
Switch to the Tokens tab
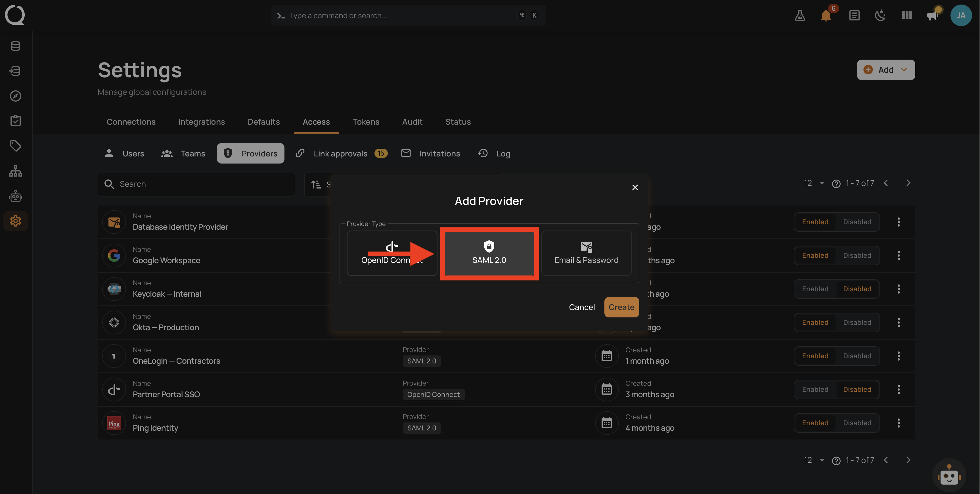pyautogui.click(x=366, y=122)
